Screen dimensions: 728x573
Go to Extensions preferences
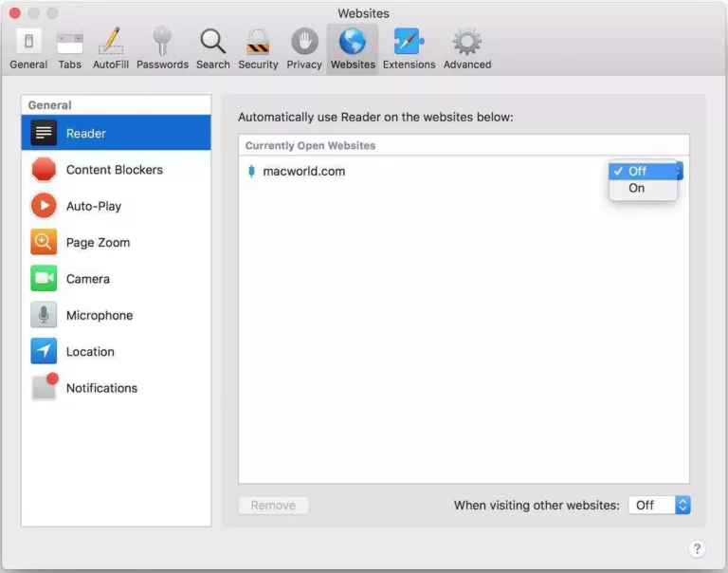pos(409,48)
